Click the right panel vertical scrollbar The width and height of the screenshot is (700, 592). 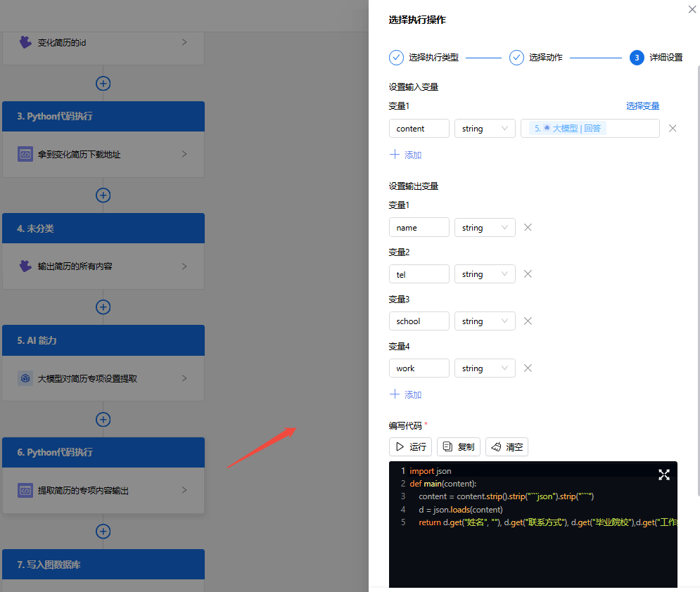point(698,281)
